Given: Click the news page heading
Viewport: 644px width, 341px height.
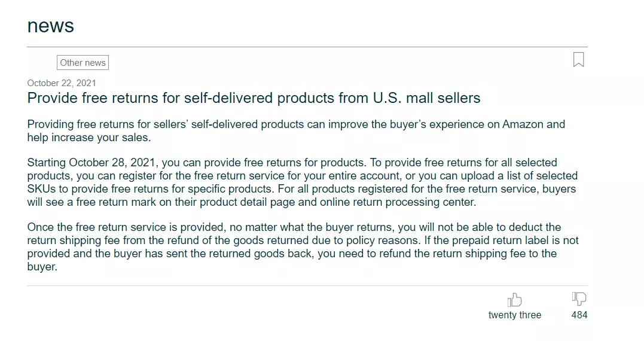Looking at the screenshot, I should point(50,26).
